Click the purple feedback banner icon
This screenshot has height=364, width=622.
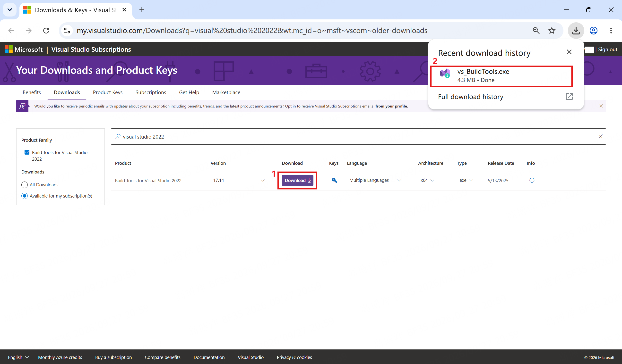(x=22, y=106)
